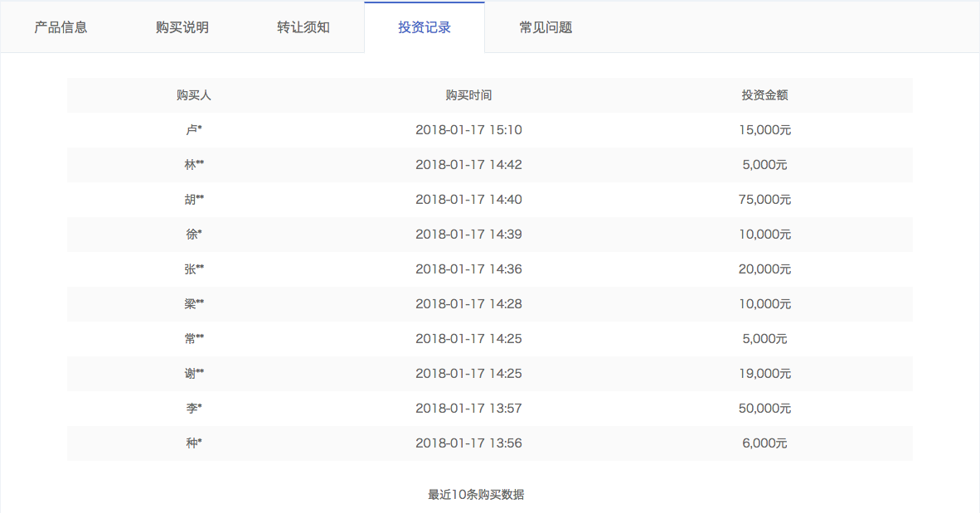Click the 购买时间 column header
The width and height of the screenshot is (980, 513).
[470, 94]
